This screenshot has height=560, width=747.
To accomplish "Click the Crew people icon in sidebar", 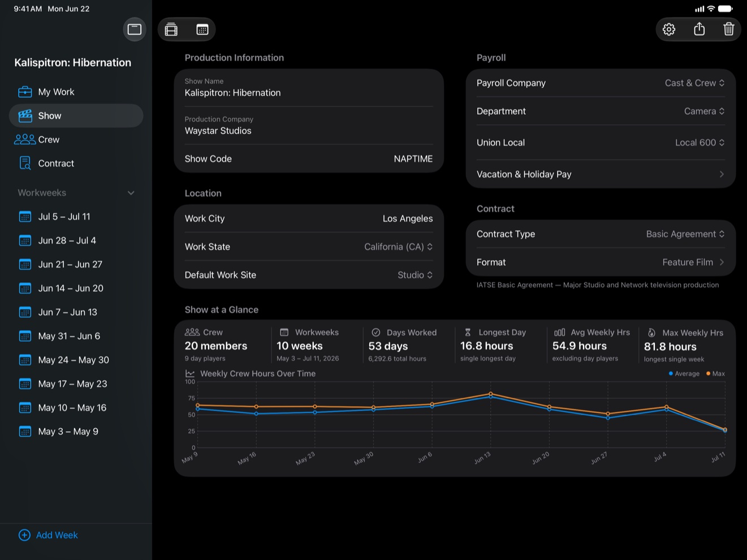I will pyautogui.click(x=25, y=139).
